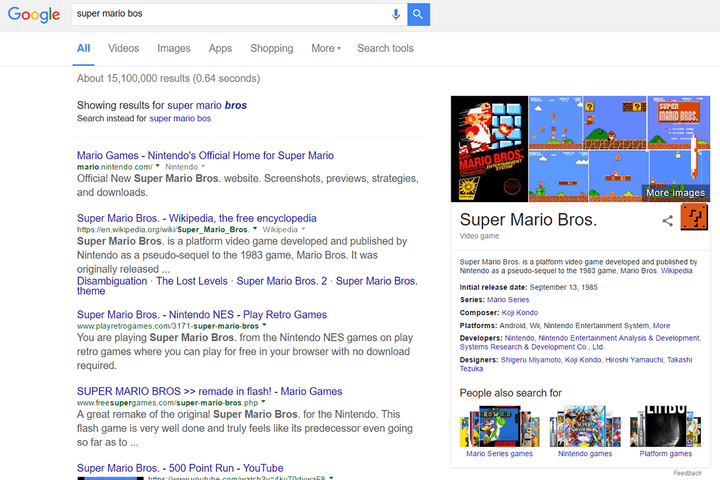Image resolution: width=720 pixels, height=480 pixels.
Task: Open Super Mario Bros. Wikipedia result
Action: point(197,218)
